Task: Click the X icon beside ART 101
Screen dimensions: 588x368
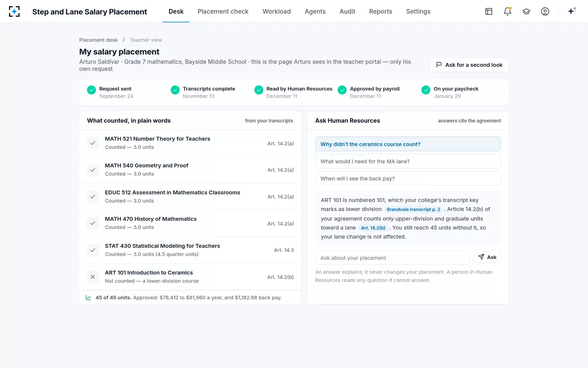Action: coord(93,277)
